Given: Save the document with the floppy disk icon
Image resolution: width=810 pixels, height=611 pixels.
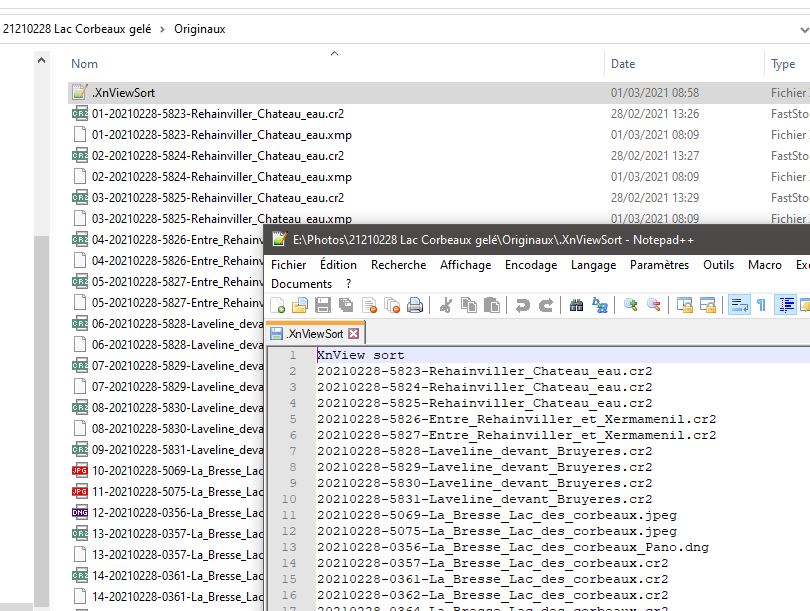Looking at the screenshot, I should click(323, 306).
